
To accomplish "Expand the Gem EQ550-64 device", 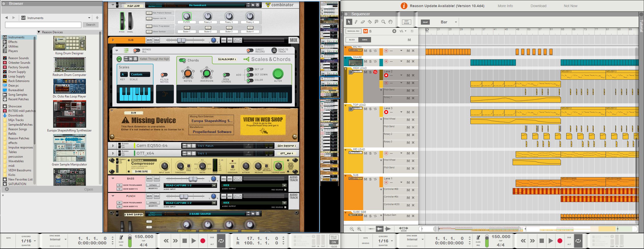I will point(113,146).
